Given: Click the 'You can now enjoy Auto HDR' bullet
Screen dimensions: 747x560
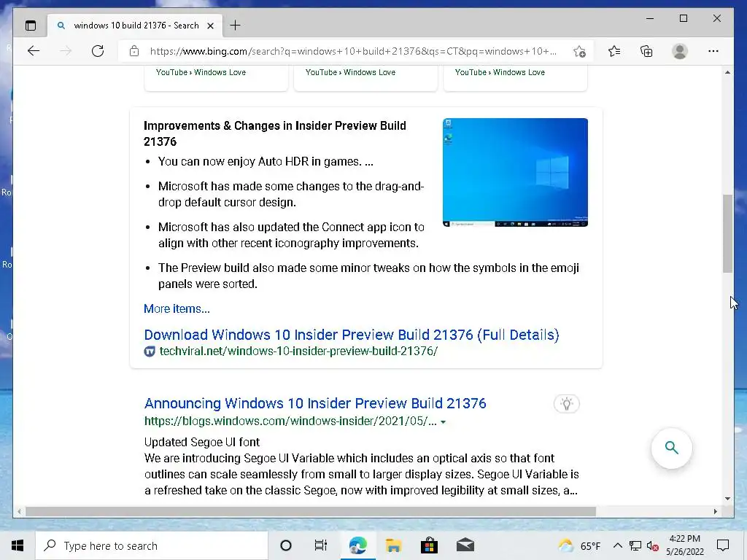Looking at the screenshot, I should [x=266, y=162].
